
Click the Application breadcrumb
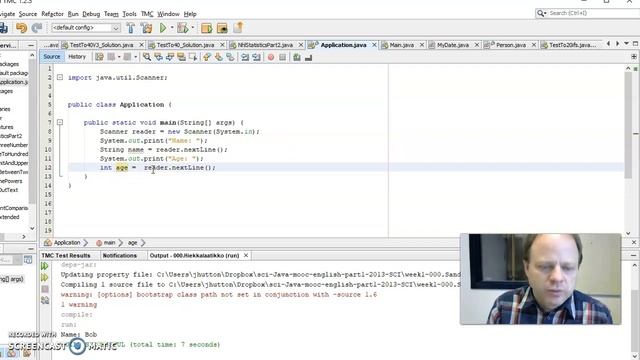point(67,243)
